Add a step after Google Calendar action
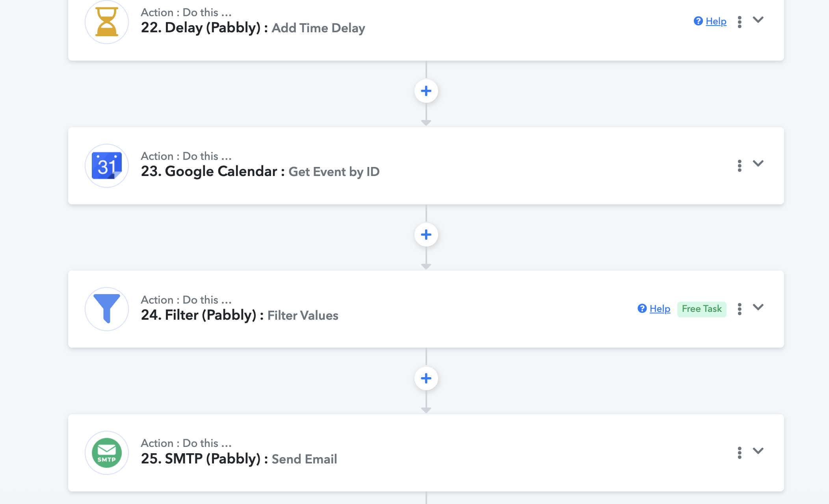This screenshot has height=504, width=829. tap(426, 235)
